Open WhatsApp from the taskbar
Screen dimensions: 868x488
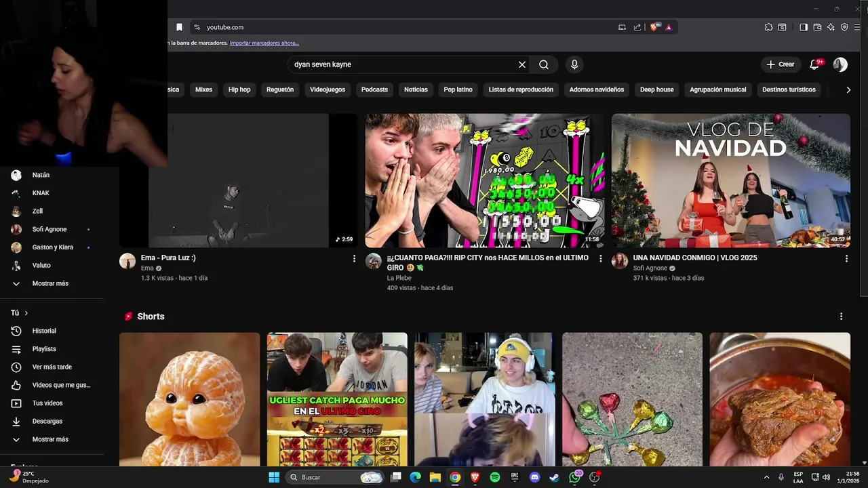pyautogui.click(x=575, y=477)
